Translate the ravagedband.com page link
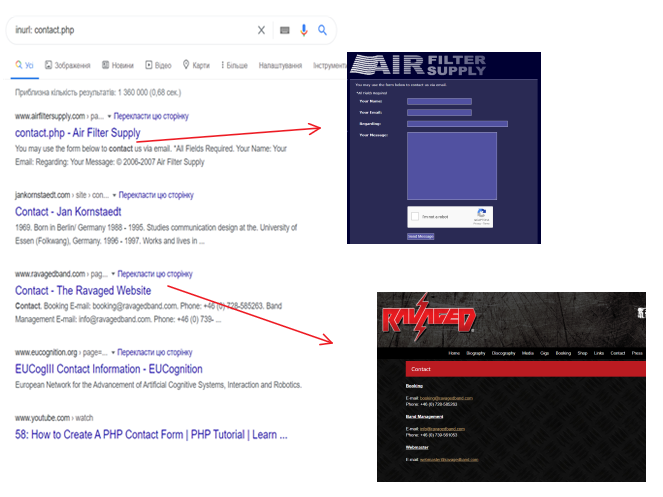The height and width of the screenshot is (497, 663). [155, 274]
